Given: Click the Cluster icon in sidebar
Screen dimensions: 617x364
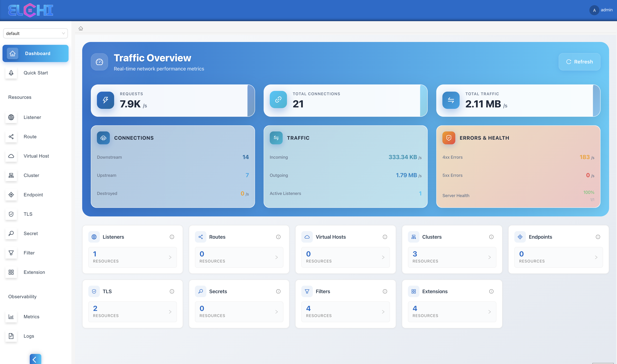Looking at the screenshot, I should (x=11, y=175).
